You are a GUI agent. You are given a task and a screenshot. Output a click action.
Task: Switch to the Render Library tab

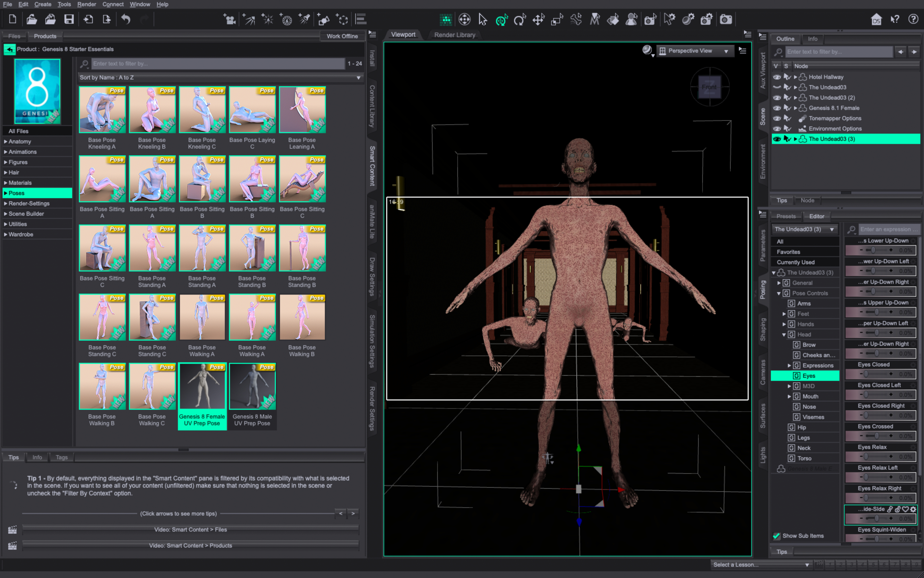(454, 35)
